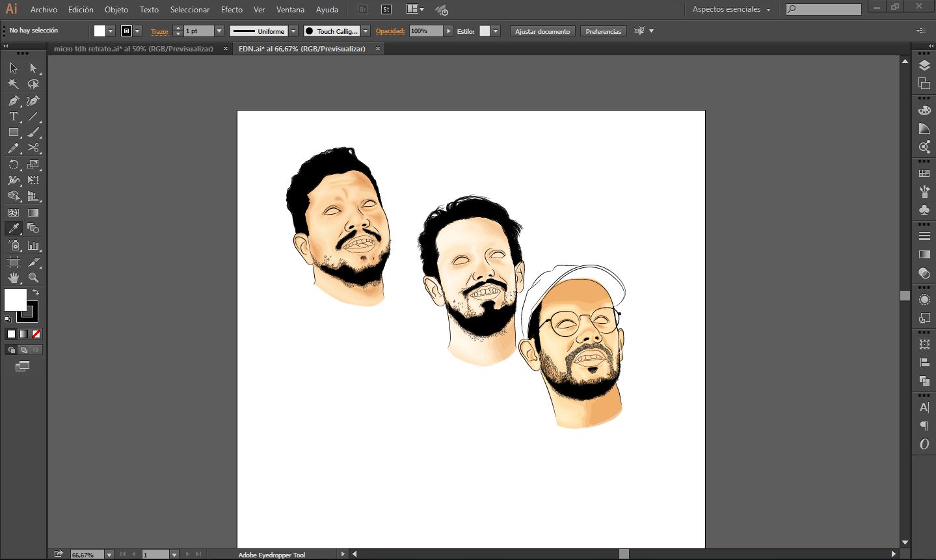
Task: Select the Rectangle tool
Action: click(x=14, y=132)
